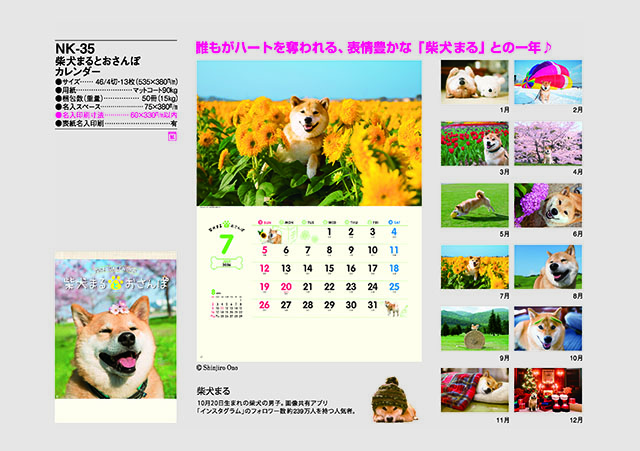Open the 1月 thumbnail of dog with plush toy
Viewport: 640px width, 451px height.
click(475, 82)
